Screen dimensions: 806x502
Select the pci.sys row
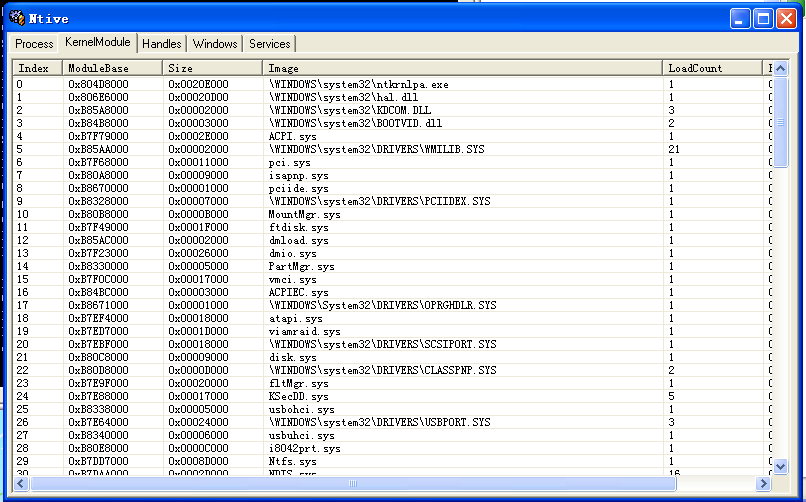(392, 162)
